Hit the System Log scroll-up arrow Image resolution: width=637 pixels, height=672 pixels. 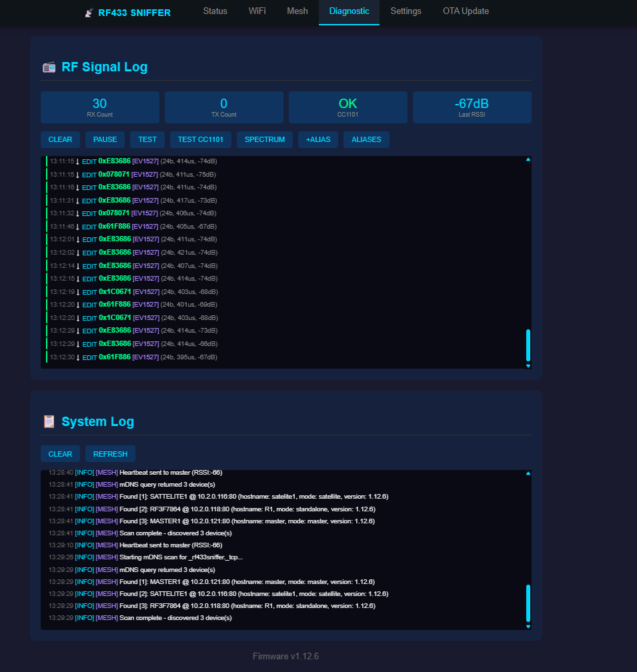(x=528, y=473)
